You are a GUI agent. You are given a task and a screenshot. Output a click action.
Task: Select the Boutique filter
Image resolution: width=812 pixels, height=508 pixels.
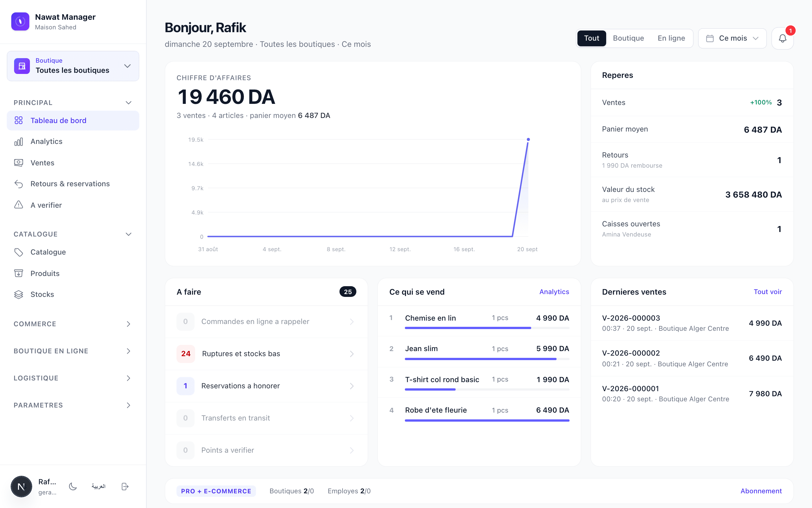coord(628,38)
